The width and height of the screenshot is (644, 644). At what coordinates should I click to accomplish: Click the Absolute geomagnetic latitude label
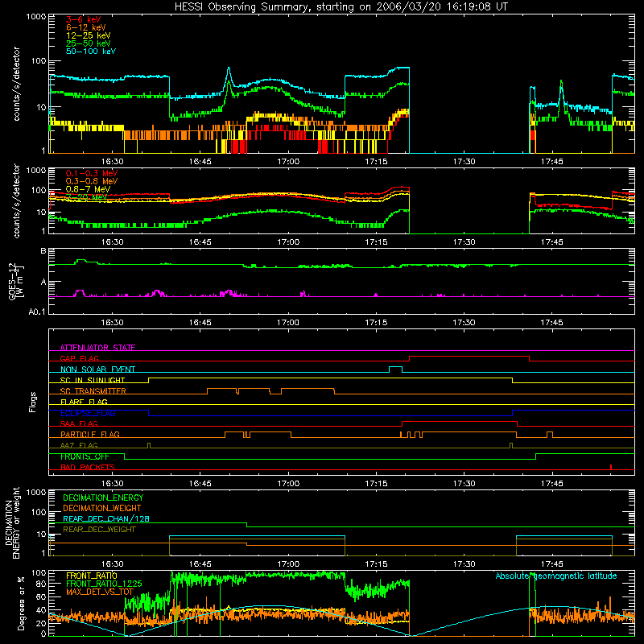556,576
